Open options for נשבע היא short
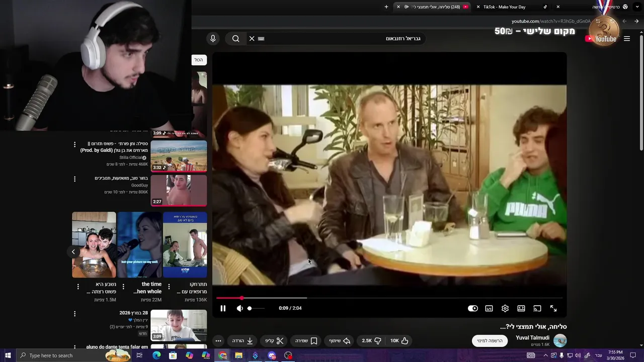This screenshot has height=362, width=644. coord(78,287)
